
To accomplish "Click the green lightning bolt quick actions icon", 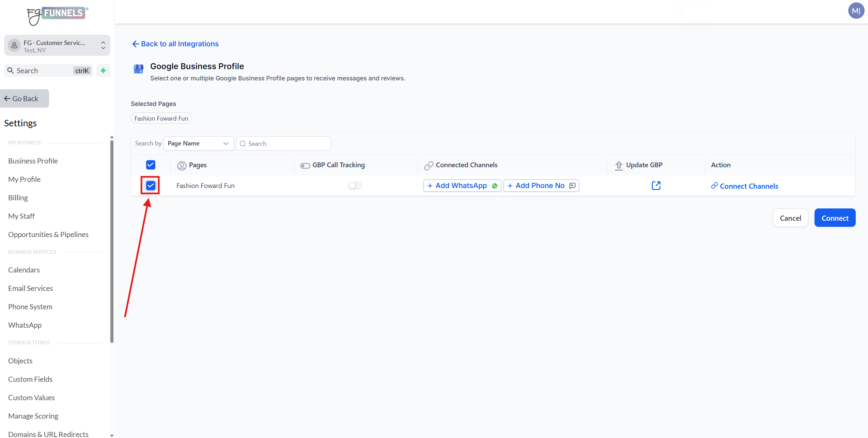I will (103, 71).
